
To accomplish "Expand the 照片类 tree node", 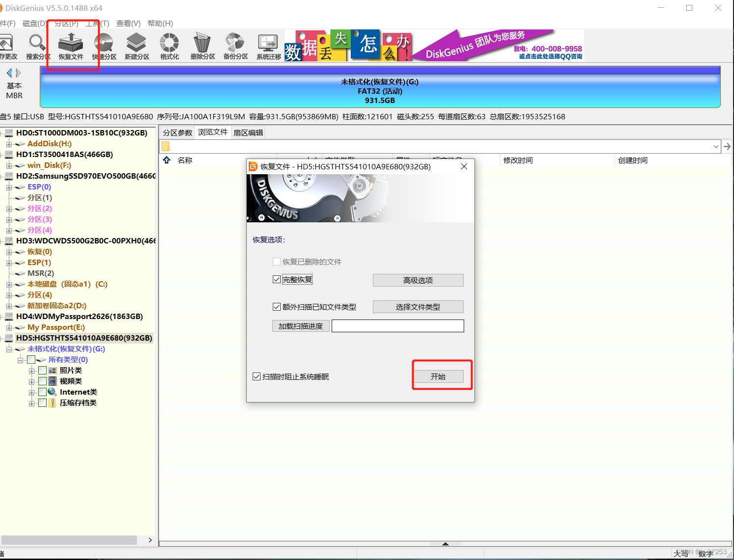I will [x=31, y=371].
